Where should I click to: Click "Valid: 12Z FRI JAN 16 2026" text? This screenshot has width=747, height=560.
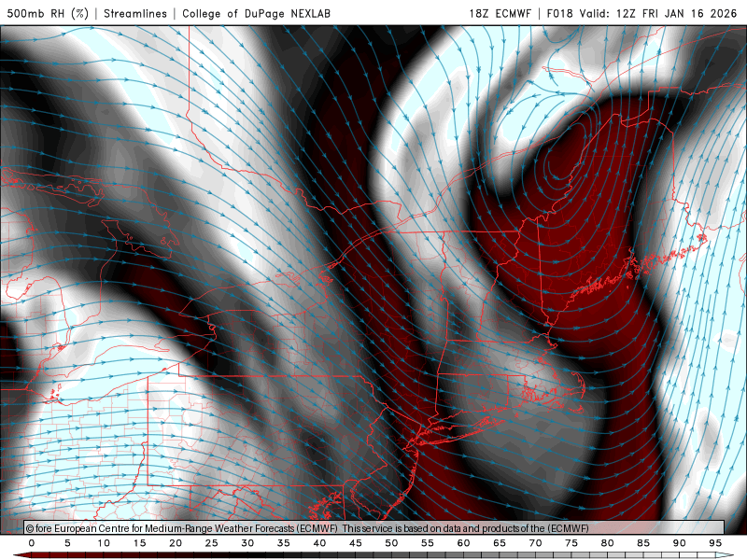[x=658, y=13]
